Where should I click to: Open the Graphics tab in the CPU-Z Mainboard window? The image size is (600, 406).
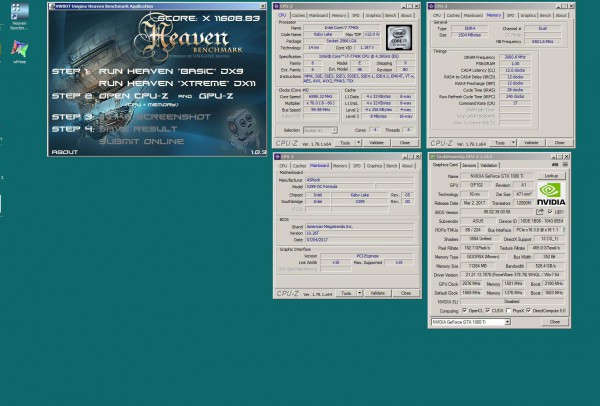374,166
